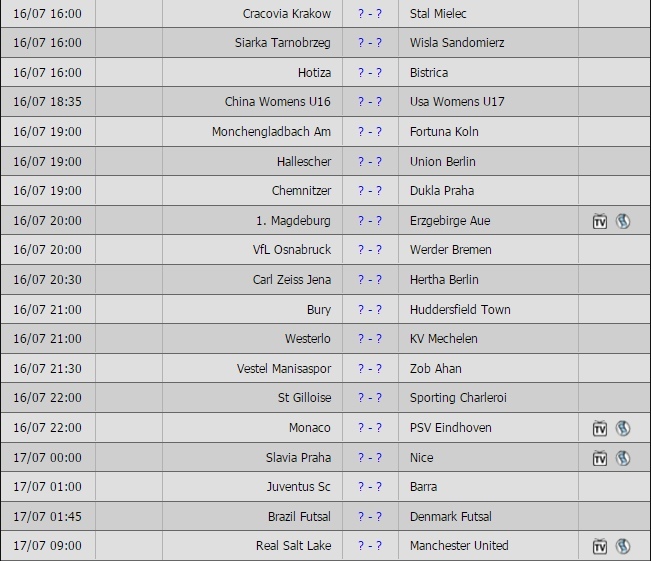
Task: Click the Sporting Charleroi team name
Action: (x=458, y=398)
